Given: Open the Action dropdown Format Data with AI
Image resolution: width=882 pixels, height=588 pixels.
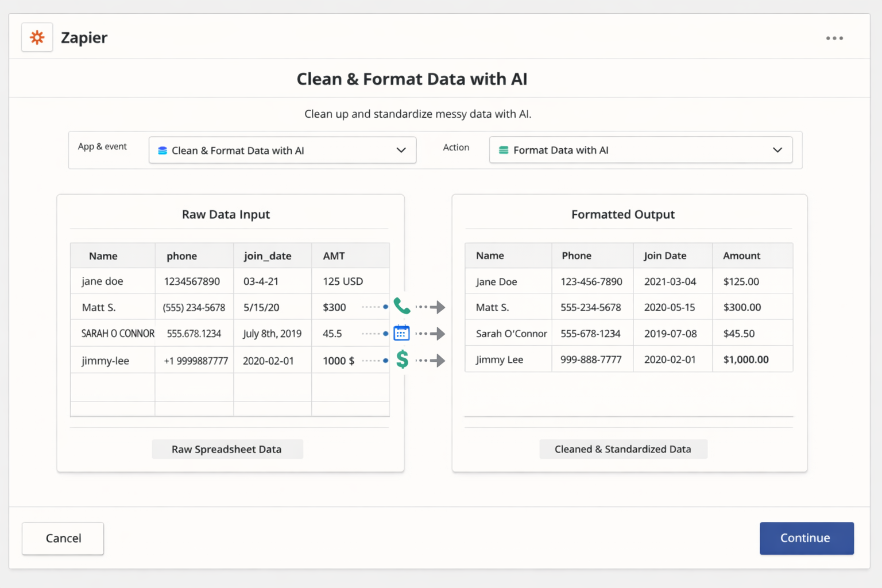Looking at the screenshot, I should click(x=641, y=150).
